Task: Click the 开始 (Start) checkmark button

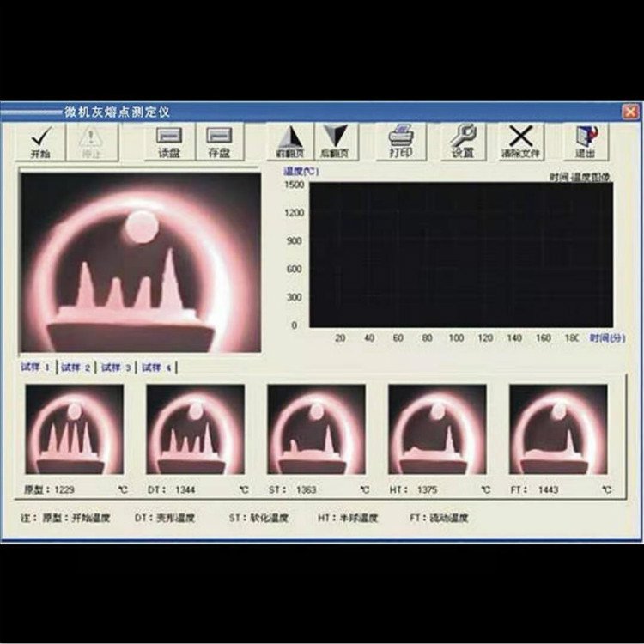Action: 40,141
